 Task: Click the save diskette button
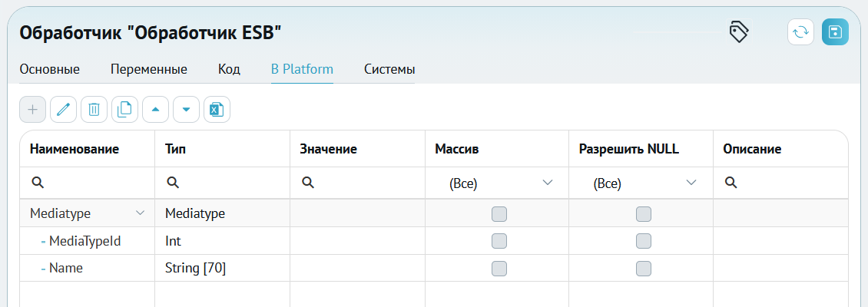835,32
